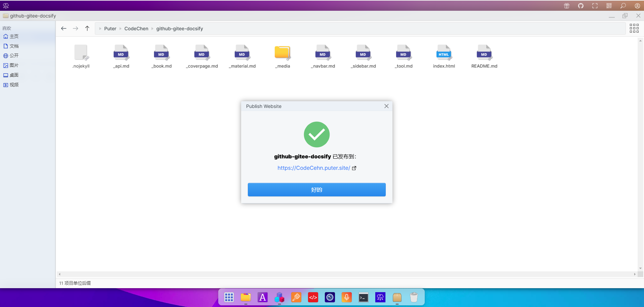
Task: Click the vertical scrollbar down arrow
Action: click(x=640, y=268)
